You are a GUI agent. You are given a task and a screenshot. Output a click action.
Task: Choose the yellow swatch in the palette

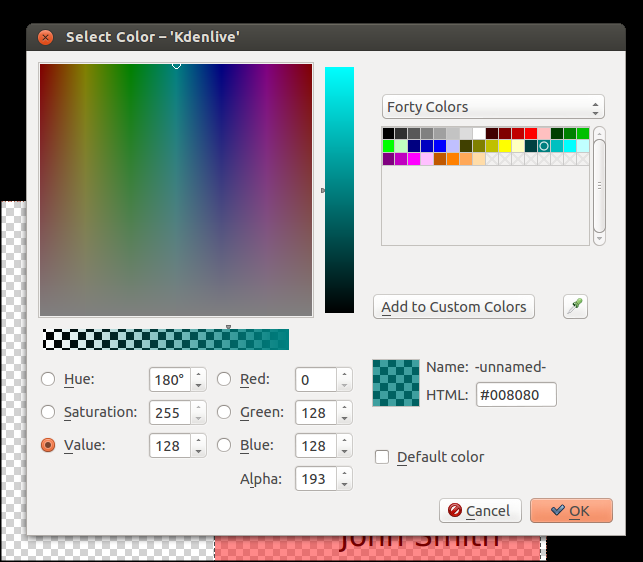[x=505, y=146]
